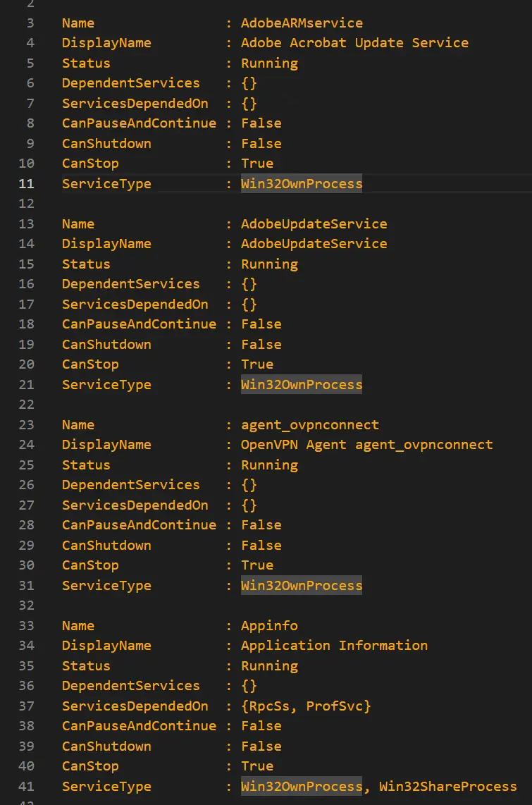This screenshot has width=532, height=805.
Task: Place cursor on AdobeUpdateService name, line 13
Action: tap(314, 224)
